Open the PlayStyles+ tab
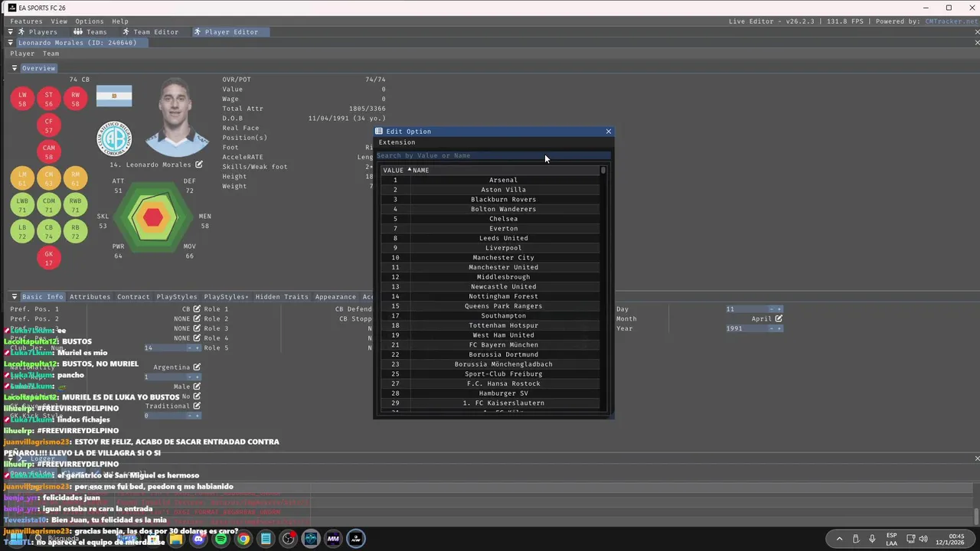 pyautogui.click(x=226, y=297)
